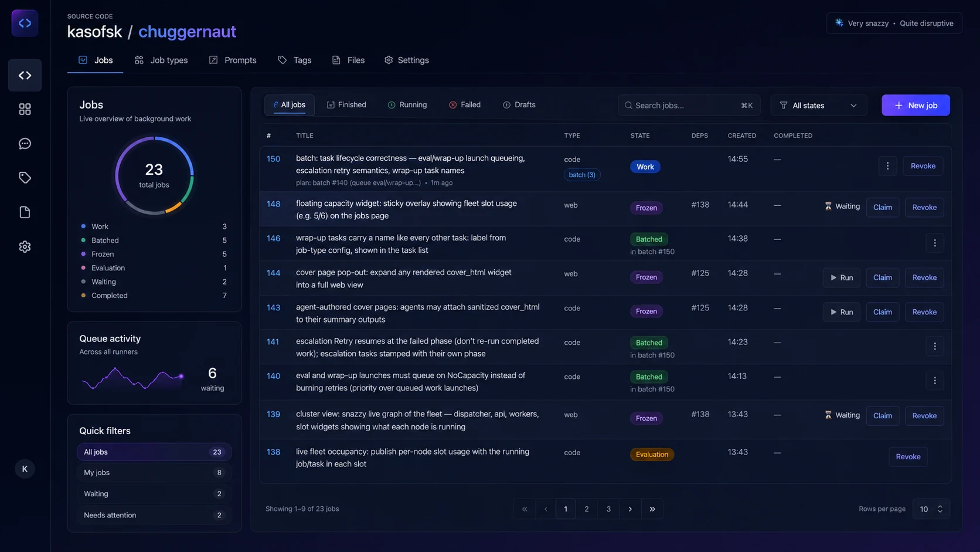Click the K user avatar
The image size is (980, 552).
coord(25,469)
